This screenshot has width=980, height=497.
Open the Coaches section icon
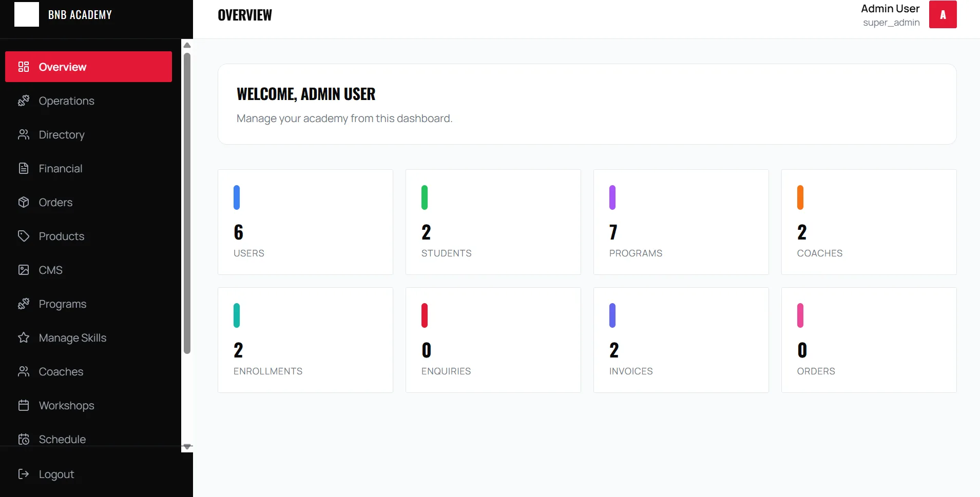[x=24, y=371]
